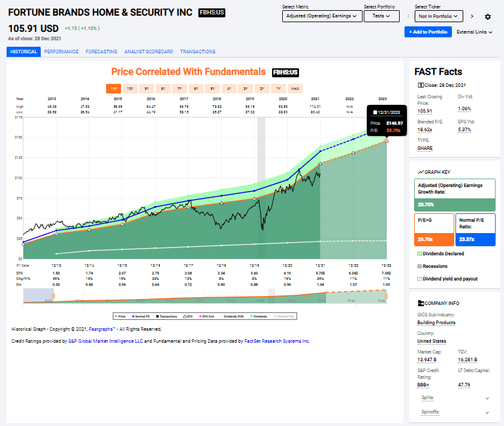Click the orange P/E=G key box
504x426 pixels.
pos(434,229)
